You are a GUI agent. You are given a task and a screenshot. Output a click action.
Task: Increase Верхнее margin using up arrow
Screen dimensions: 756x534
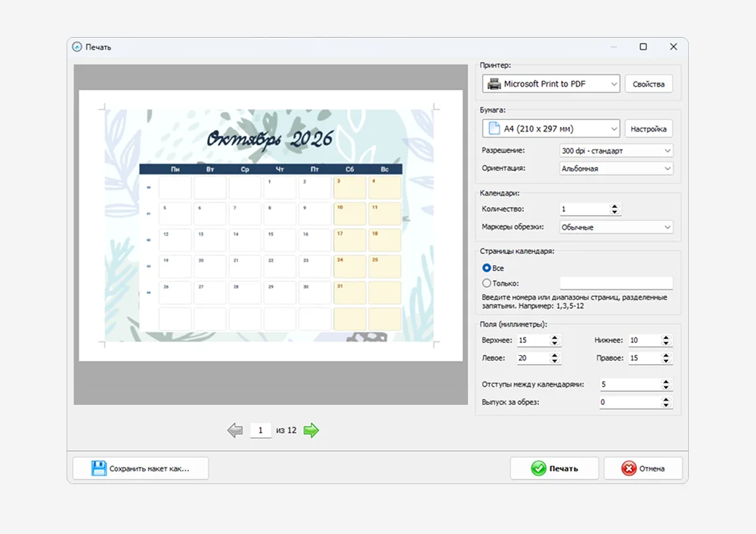point(555,337)
